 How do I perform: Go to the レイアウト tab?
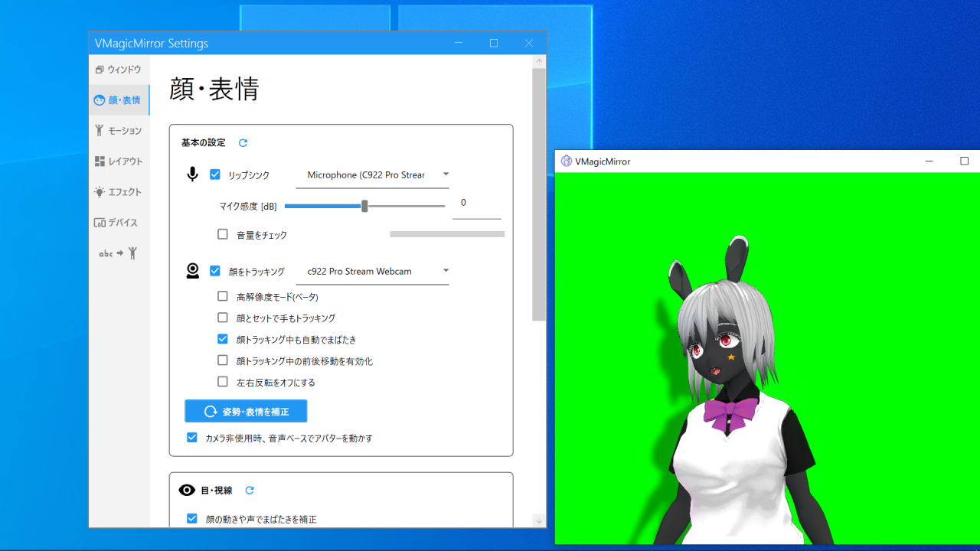click(x=119, y=161)
